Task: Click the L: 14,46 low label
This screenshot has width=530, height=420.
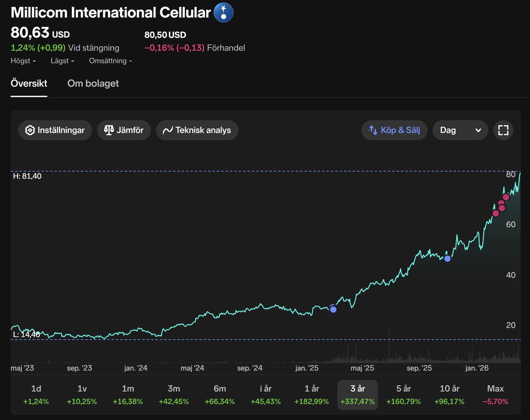Action: point(26,334)
